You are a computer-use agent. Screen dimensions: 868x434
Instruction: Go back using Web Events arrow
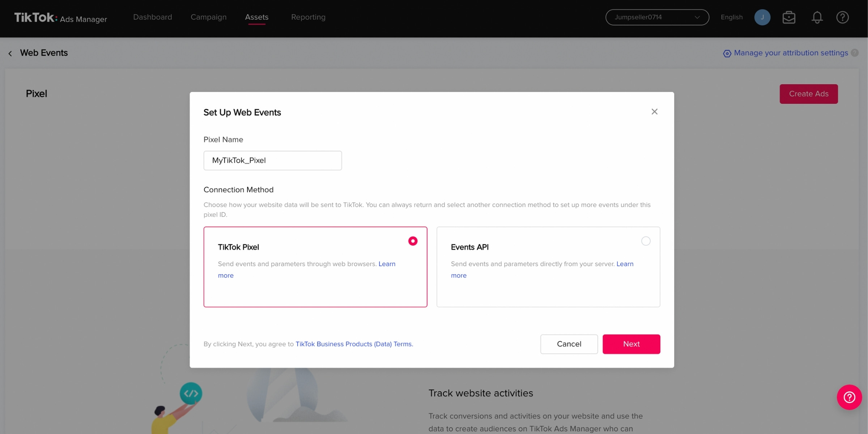10,54
